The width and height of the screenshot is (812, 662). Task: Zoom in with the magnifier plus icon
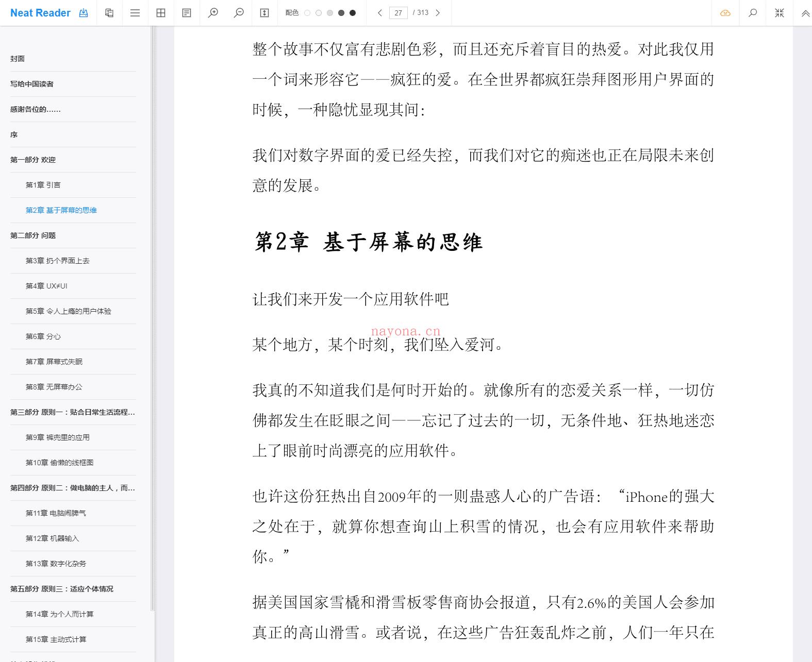pos(213,13)
